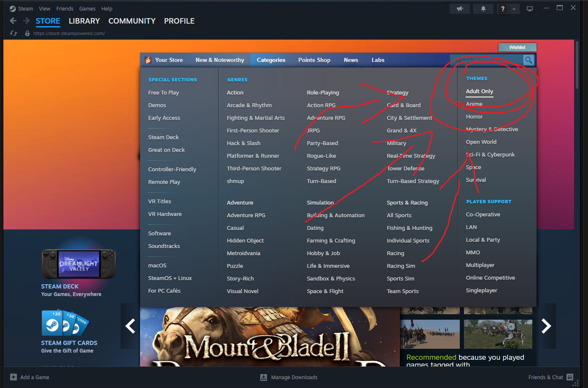
Task: Open the Early Access section
Action: tap(164, 118)
